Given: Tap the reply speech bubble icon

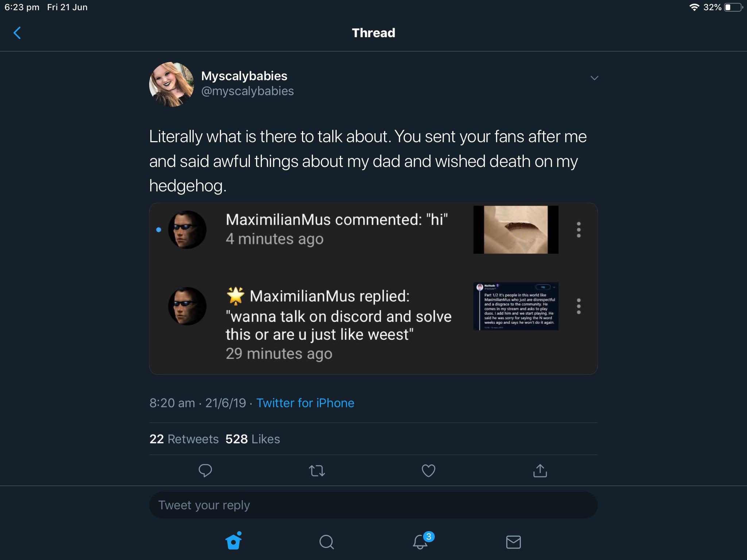Looking at the screenshot, I should [x=205, y=470].
